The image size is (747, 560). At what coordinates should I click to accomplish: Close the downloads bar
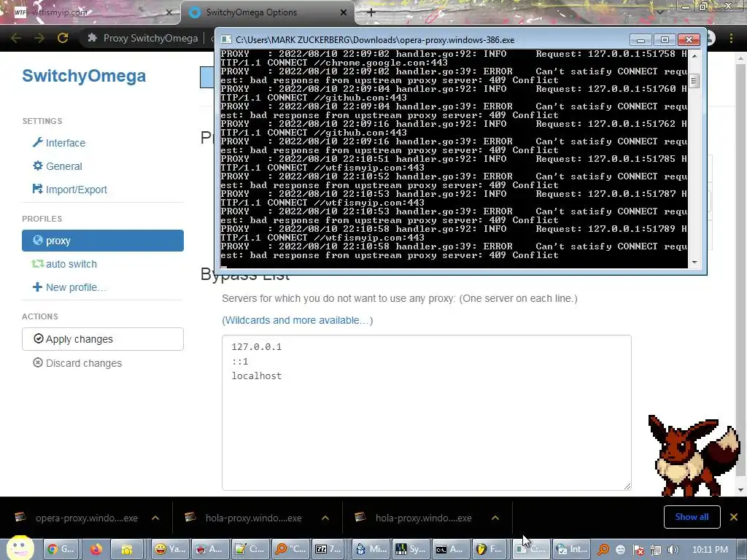pyautogui.click(x=734, y=517)
